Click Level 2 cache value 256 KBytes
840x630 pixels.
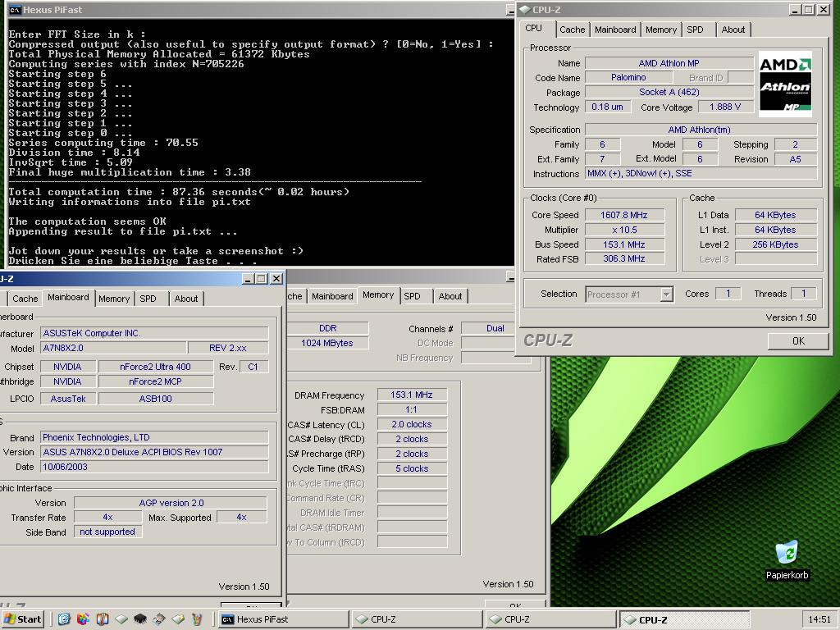pos(775,244)
